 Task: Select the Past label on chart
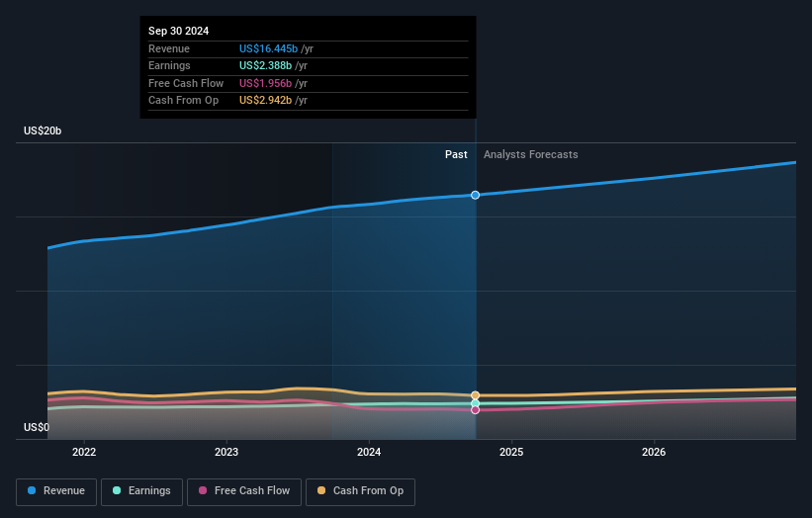coord(456,154)
